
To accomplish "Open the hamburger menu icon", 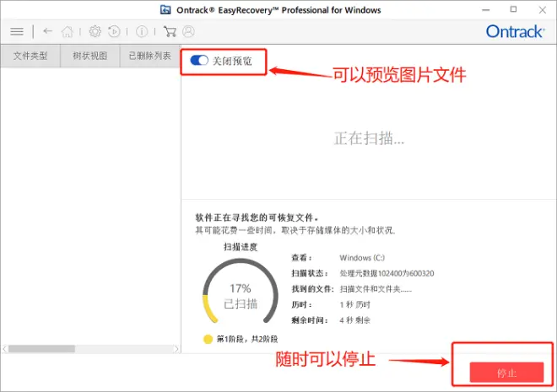I will [x=17, y=31].
